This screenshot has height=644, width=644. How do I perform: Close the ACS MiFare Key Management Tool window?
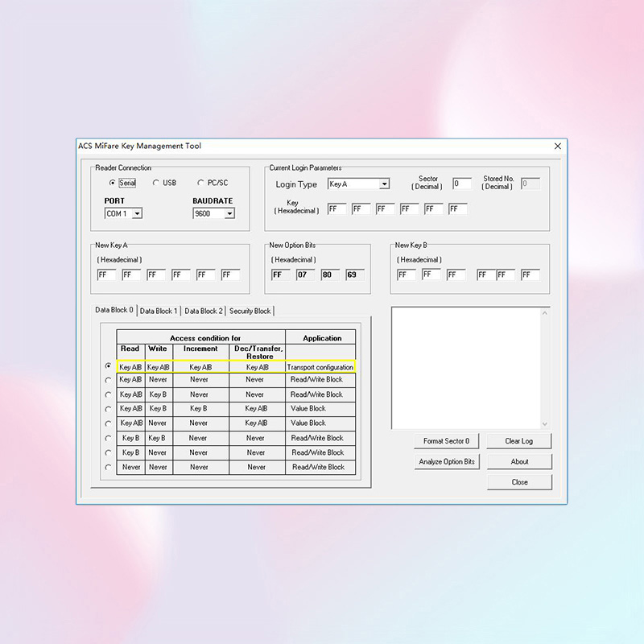point(557,147)
